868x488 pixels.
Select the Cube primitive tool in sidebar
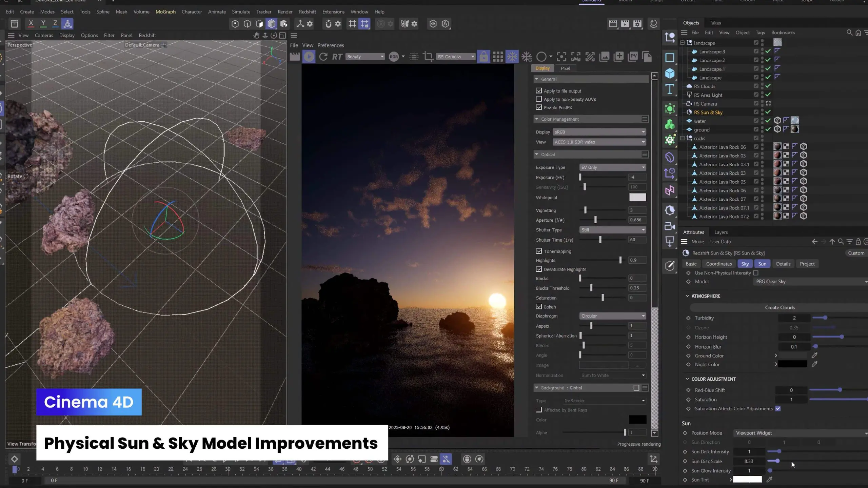click(x=670, y=73)
